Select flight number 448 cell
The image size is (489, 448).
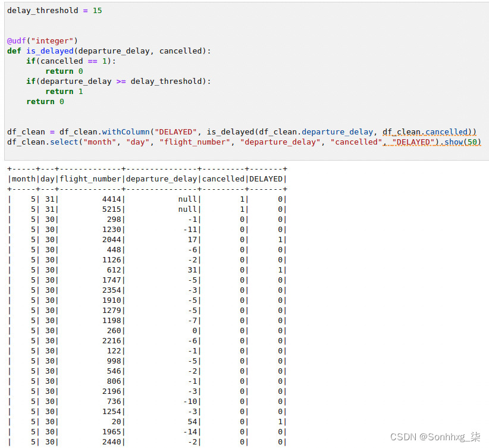click(114, 250)
